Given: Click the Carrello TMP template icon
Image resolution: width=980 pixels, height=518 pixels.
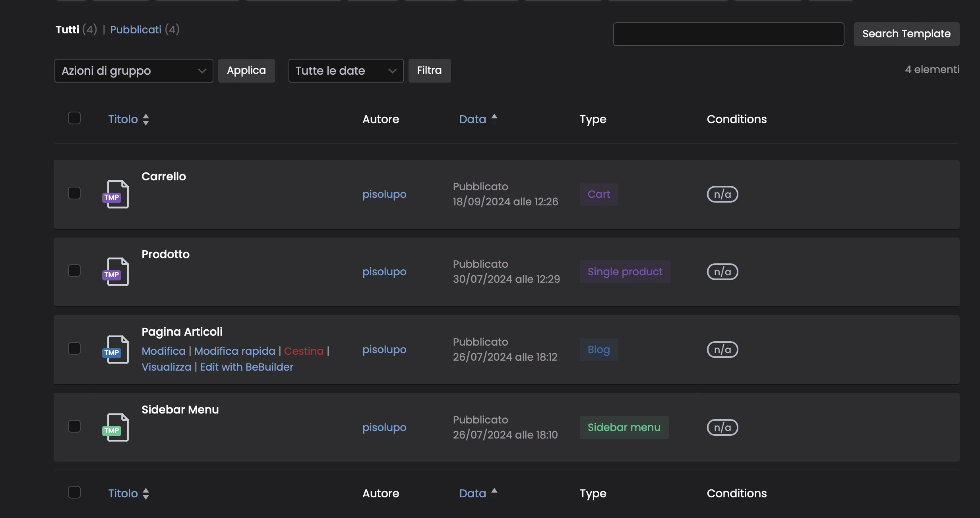Looking at the screenshot, I should 116,194.
